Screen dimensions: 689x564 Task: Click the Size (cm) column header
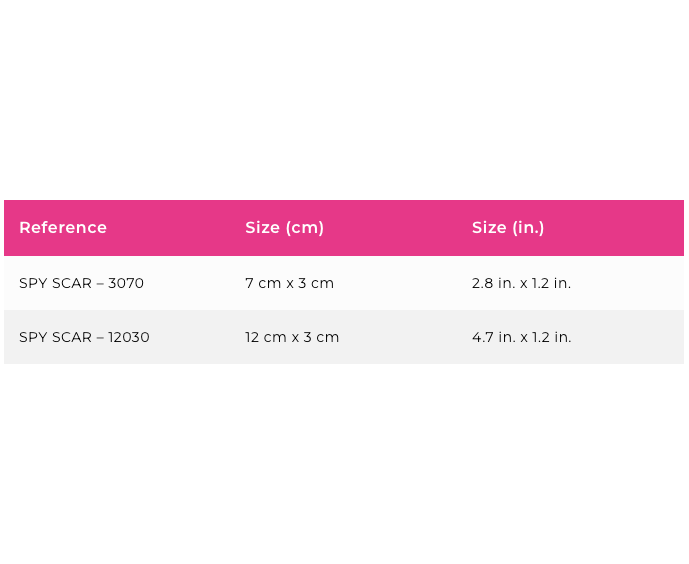coord(284,228)
